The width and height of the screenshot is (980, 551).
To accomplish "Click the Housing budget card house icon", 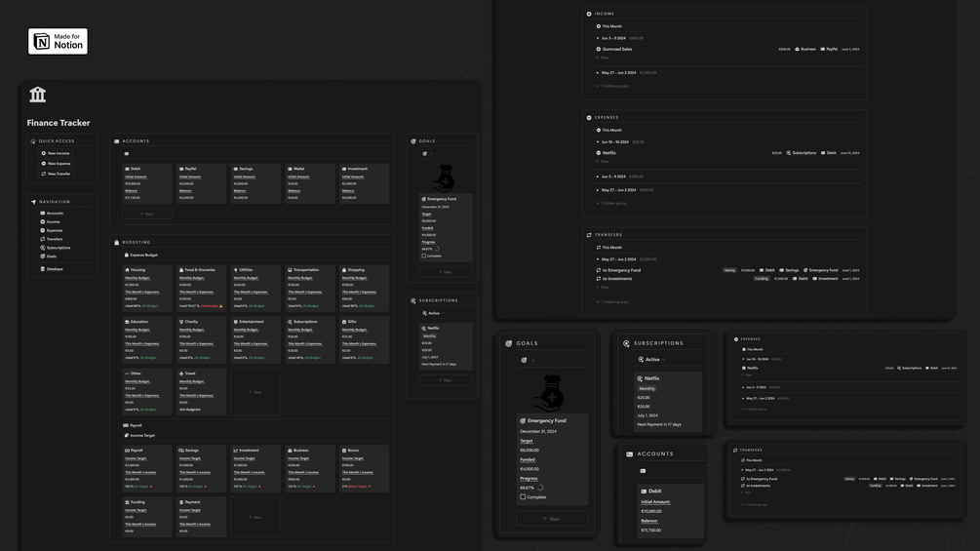I will [x=127, y=270].
